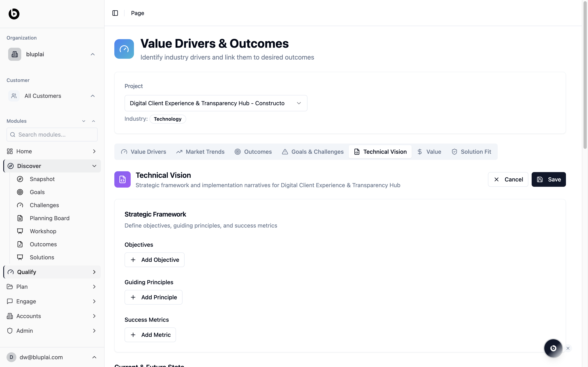588x367 pixels.
Task: Click the Cancel button
Action: [508, 179]
